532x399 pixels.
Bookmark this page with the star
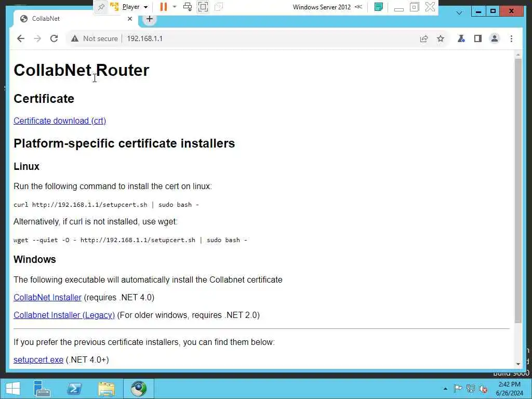click(x=441, y=38)
